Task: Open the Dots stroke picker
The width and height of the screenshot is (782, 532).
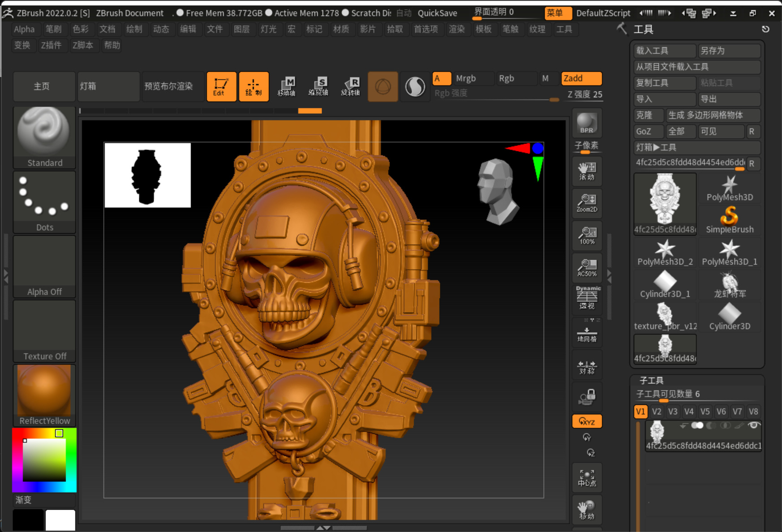Action: tap(44, 202)
